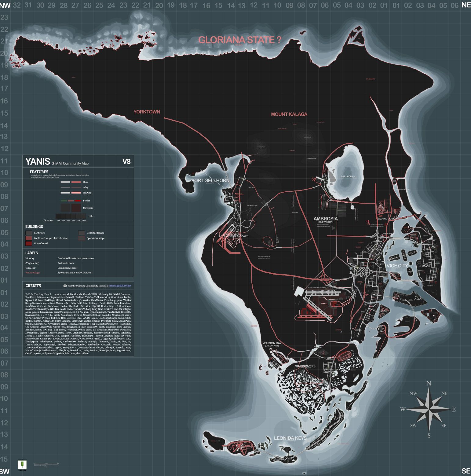The image size is (471, 476).
Task: Click the Discord logo icon in Credits
Action: click(65, 286)
